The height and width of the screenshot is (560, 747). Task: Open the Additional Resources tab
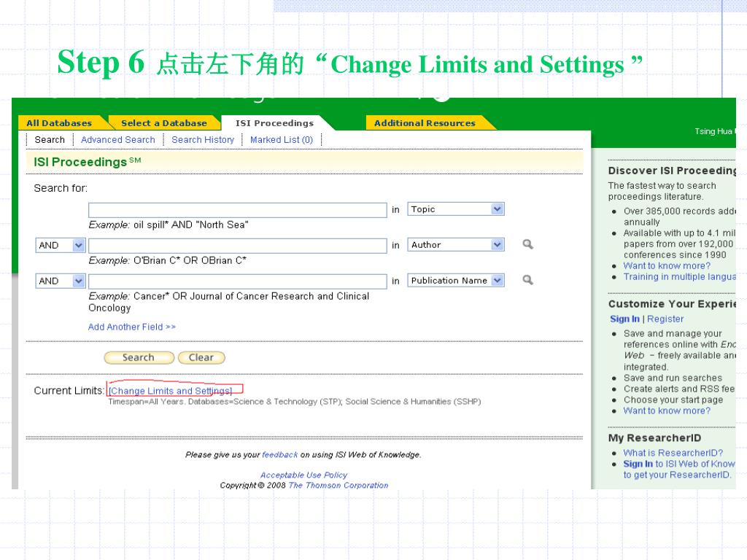coord(425,122)
